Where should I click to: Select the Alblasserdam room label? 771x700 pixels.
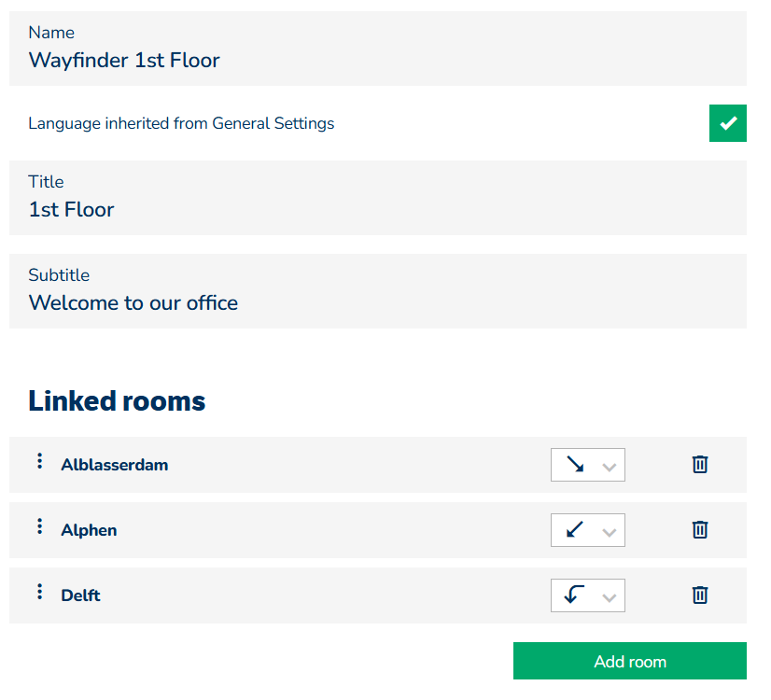(x=115, y=465)
